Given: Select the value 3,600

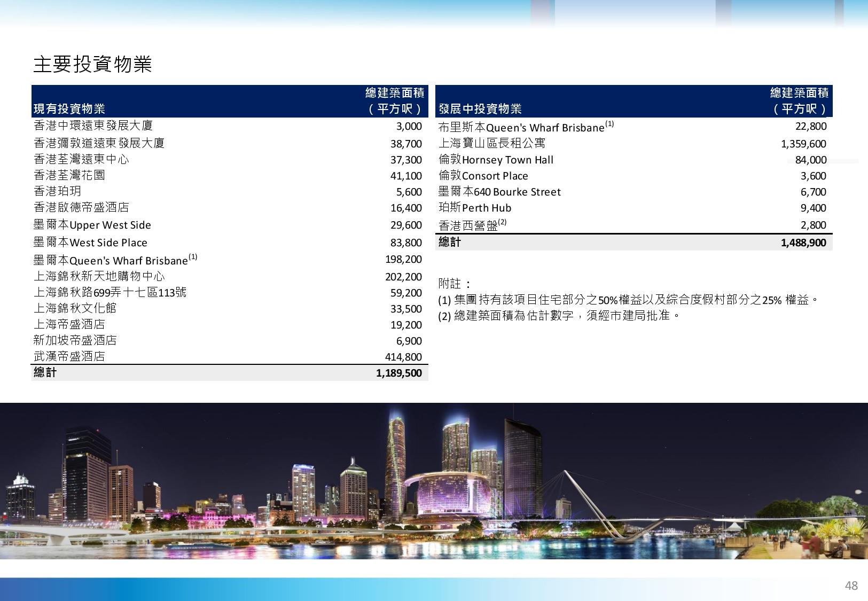Looking at the screenshot, I should click(814, 176).
